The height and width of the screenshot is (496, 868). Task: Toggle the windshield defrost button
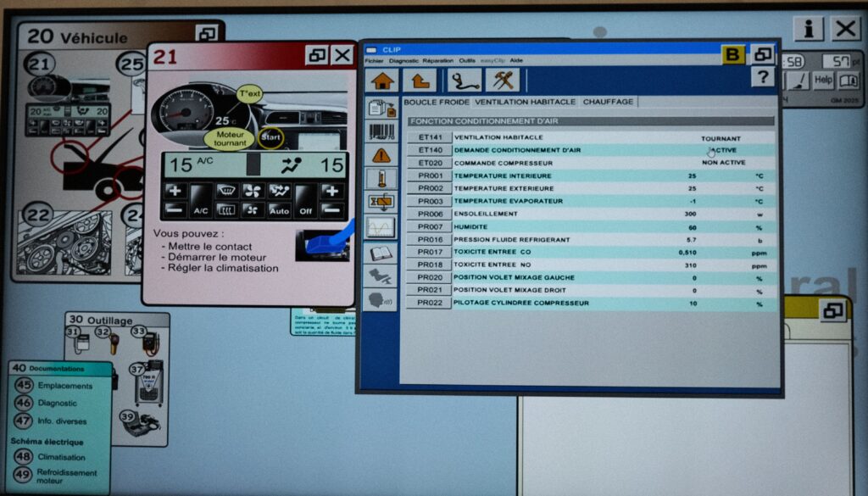coord(226,191)
